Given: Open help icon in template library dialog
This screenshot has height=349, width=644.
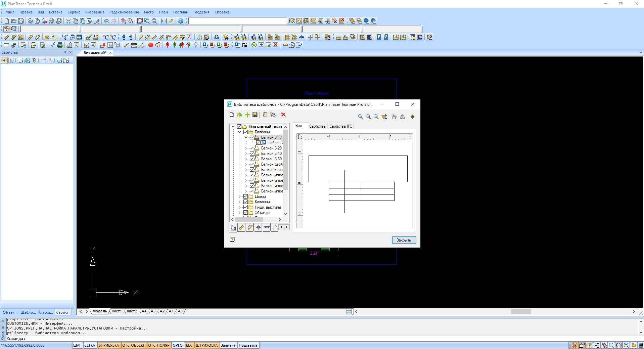Looking at the screenshot, I should (232, 239).
